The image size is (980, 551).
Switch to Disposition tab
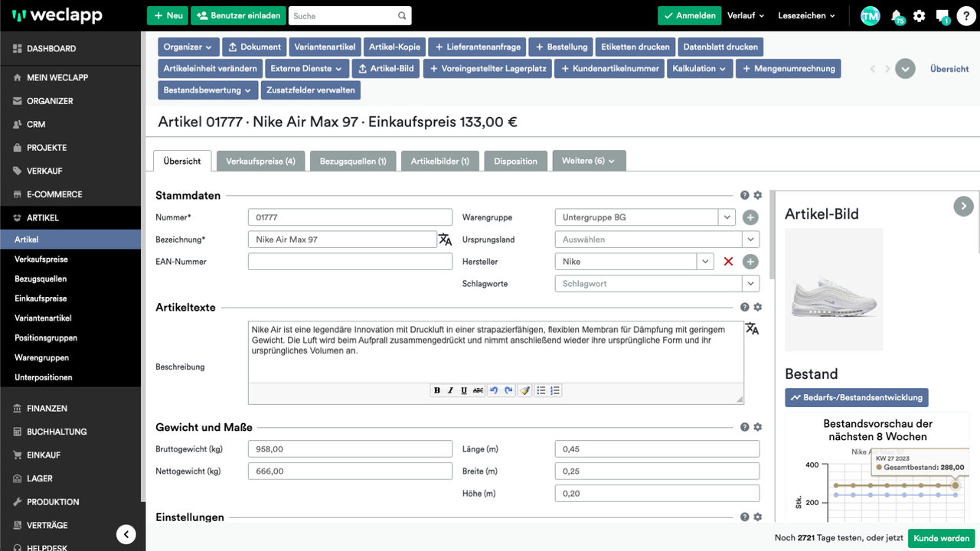515,161
